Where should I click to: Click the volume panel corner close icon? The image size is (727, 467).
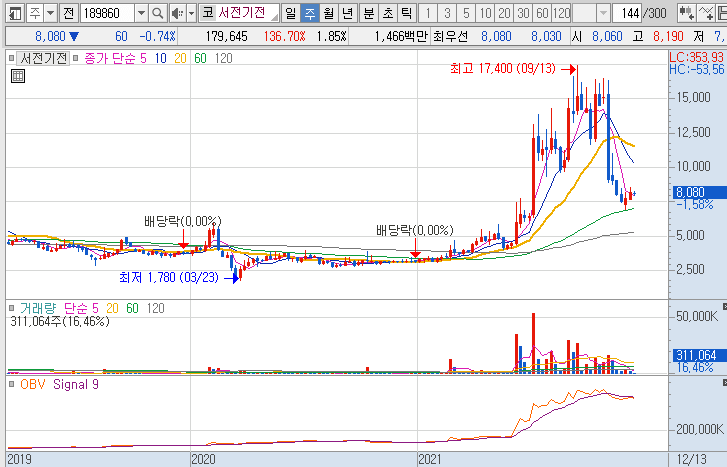coord(725,306)
